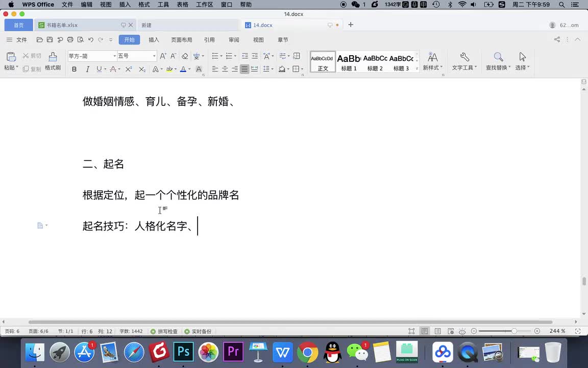588x368 pixels.
Task: Click the 首页 home button
Action: tap(19, 25)
